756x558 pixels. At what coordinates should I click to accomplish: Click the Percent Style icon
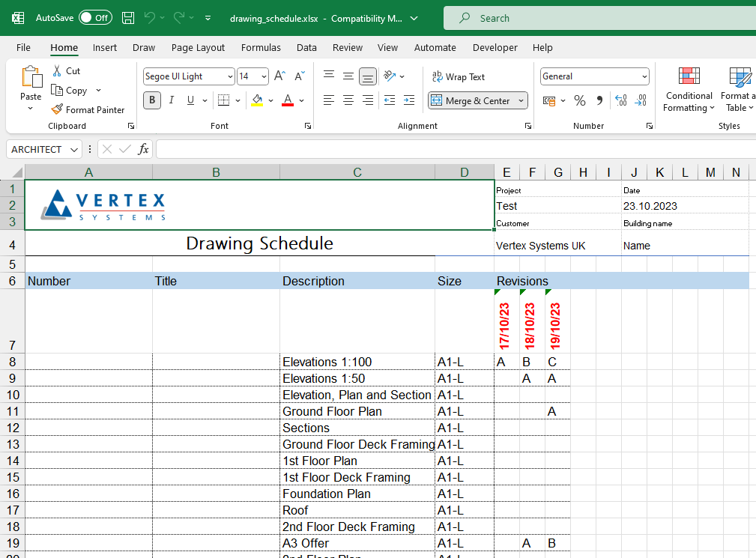pyautogui.click(x=579, y=100)
